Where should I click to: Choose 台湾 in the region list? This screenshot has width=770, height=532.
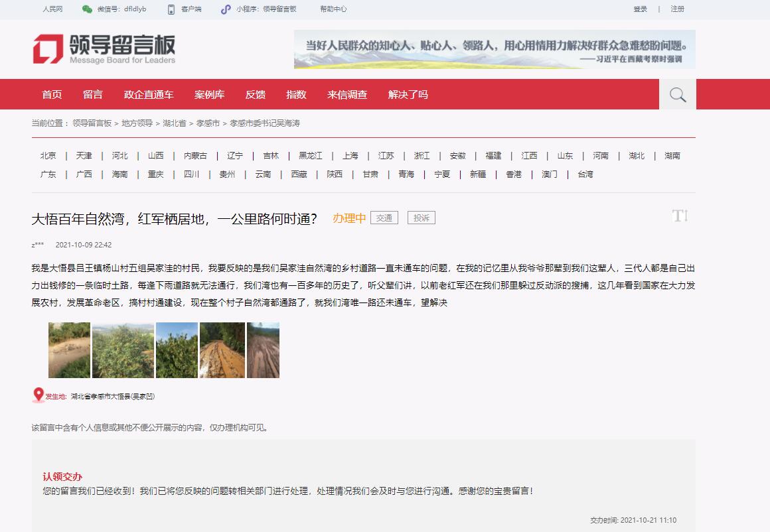[x=585, y=174]
